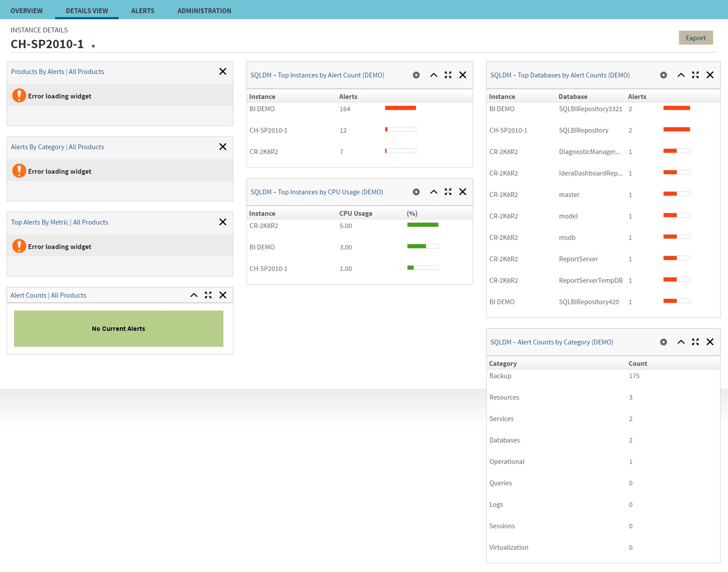This screenshot has height=572, width=728.
Task: Maximize the Alert Counts All Products widget
Action: pyautogui.click(x=208, y=295)
